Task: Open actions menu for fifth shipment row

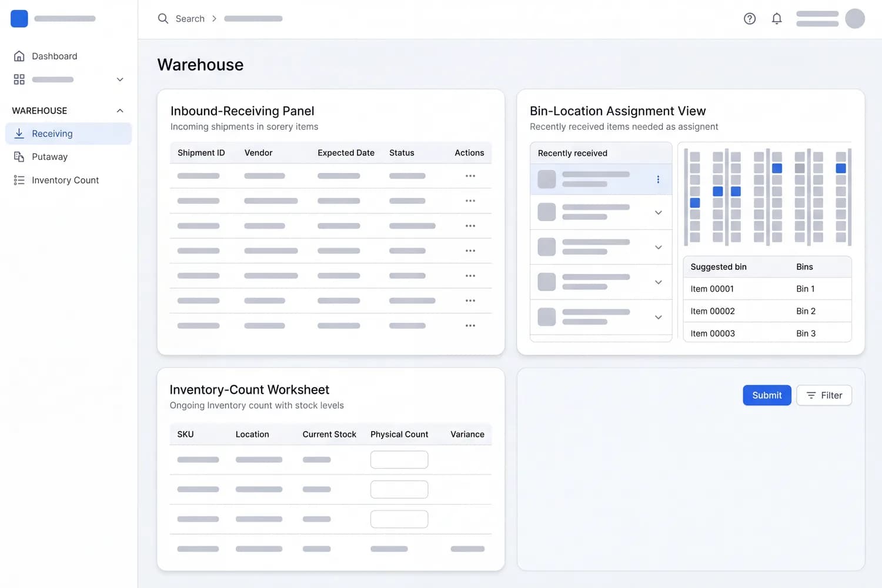Action: (470, 276)
